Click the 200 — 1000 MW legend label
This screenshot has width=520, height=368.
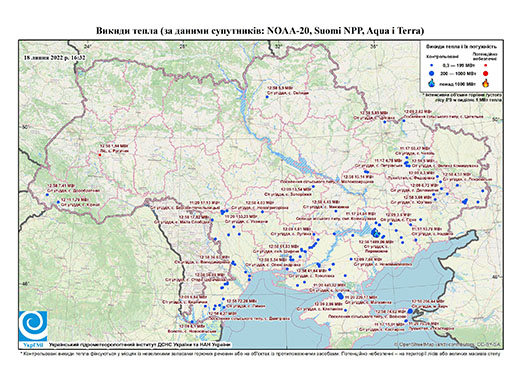pyautogui.click(x=459, y=73)
